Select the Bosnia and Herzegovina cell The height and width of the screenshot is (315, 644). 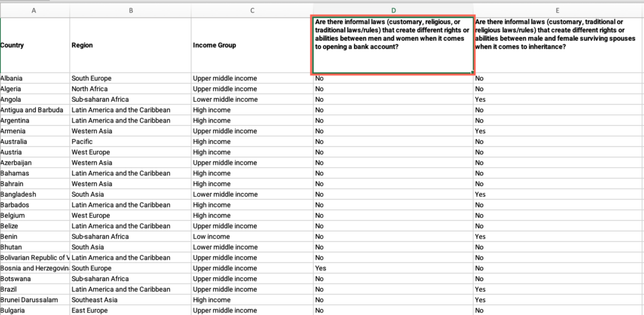coord(35,268)
